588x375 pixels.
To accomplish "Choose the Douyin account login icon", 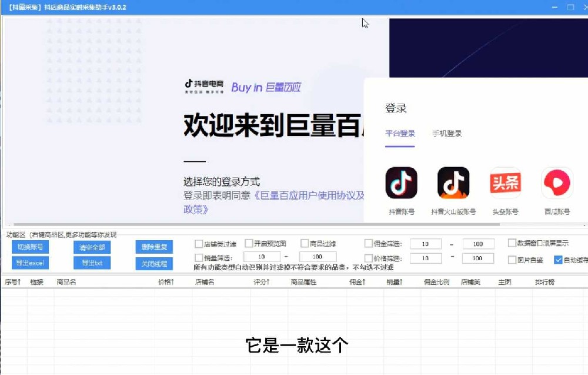I will coord(401,183).
